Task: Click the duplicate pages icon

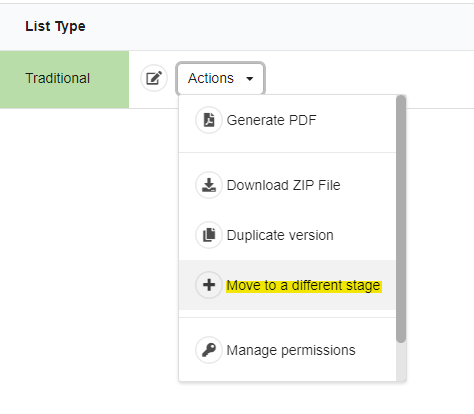Action: (x=209, y=235)
